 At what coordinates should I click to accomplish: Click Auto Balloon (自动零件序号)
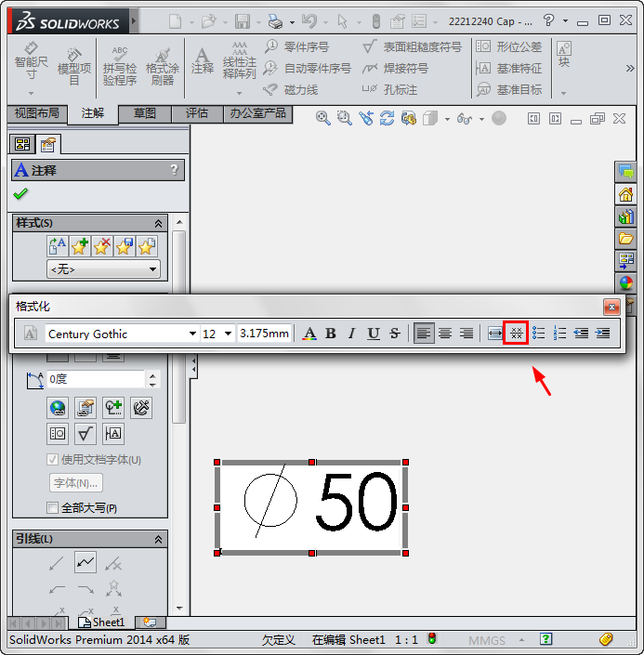click(308, 68)
